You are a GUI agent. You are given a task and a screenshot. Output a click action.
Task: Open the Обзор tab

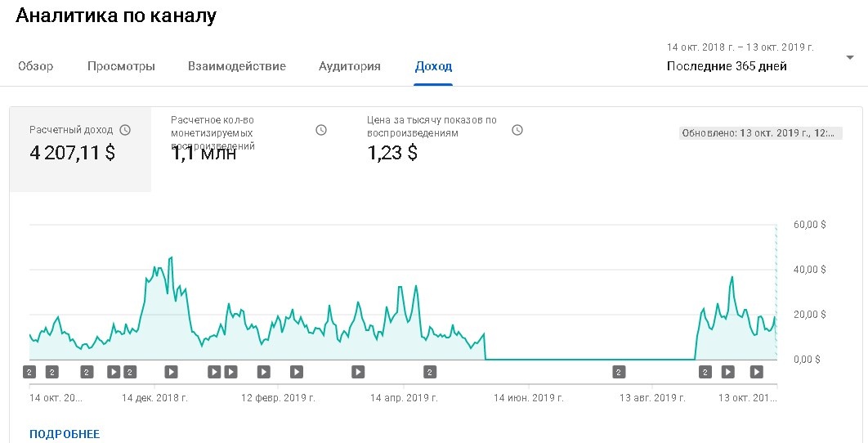click(35, 66)
